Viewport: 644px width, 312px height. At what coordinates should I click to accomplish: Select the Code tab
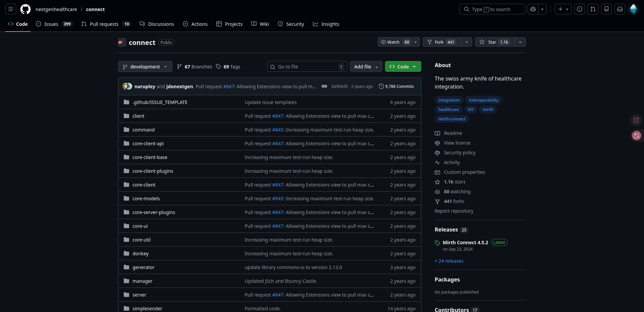[18, 24]
